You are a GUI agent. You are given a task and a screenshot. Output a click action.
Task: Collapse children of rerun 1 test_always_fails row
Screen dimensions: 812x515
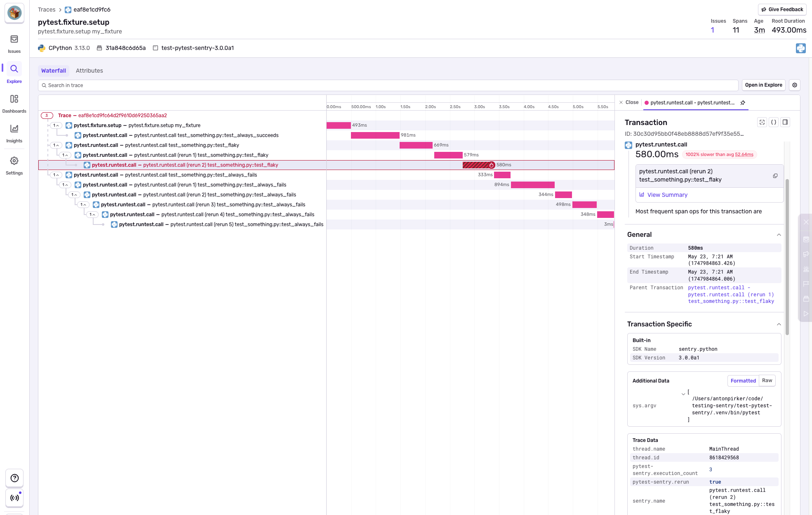(x=66, y=185)
